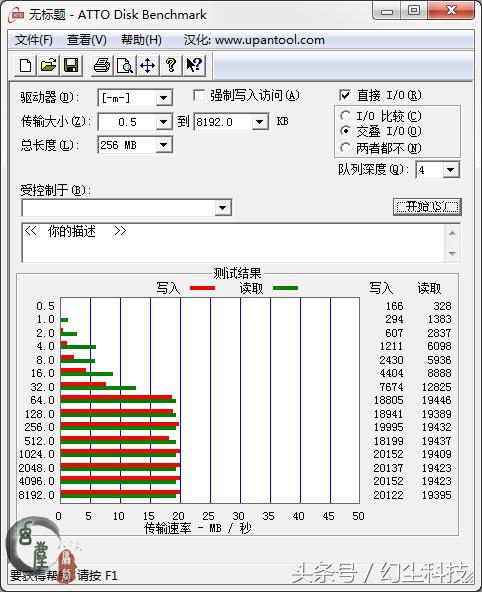
Task: Click the description box scroll up arrow
Action: pos(452,233)
